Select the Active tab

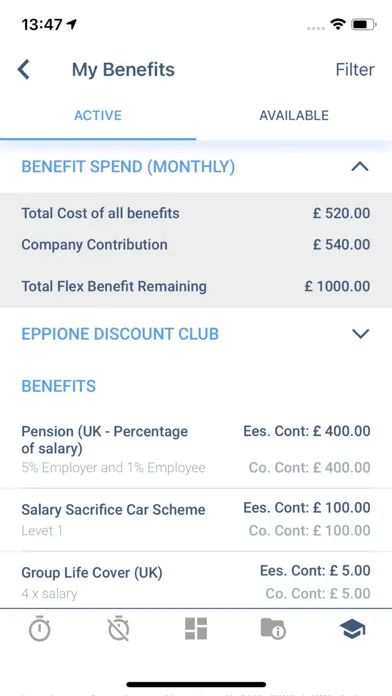click(98, 115)
